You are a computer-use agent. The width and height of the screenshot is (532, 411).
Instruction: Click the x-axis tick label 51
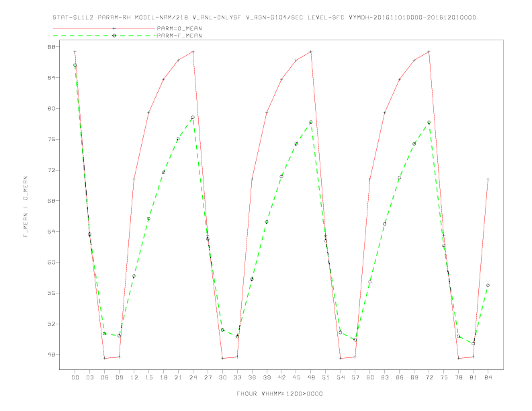point(326,377)
